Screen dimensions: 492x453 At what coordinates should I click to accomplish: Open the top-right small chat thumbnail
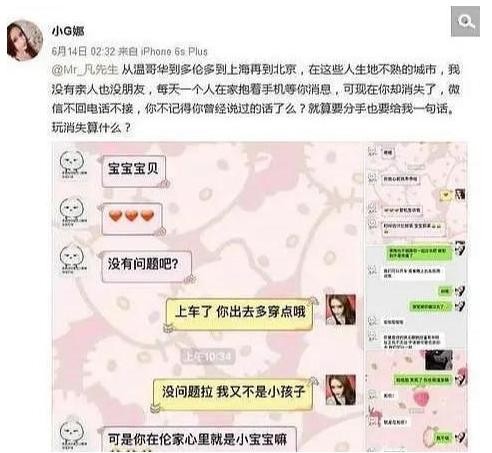click(417, 193)
